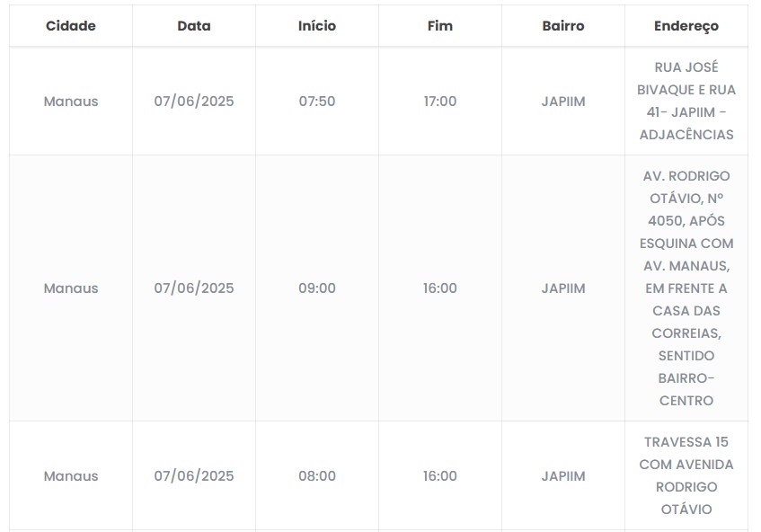Select the 09:00 start time cell
This screenshot has height=532, width=761.
pyautogui.click(x=317, y=288)
